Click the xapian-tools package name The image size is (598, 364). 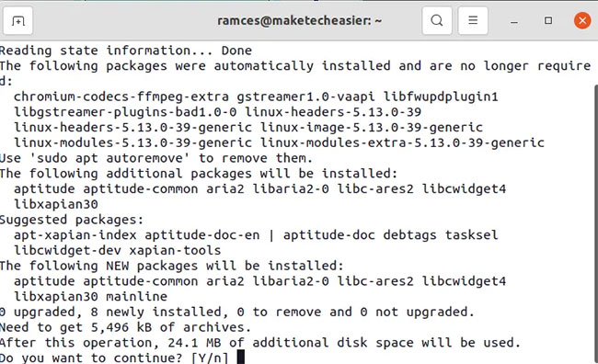tap(175, 250)
